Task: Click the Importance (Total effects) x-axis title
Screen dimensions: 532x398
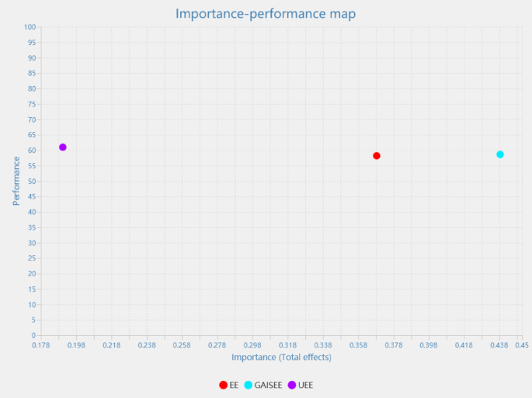Action: point(281,358)
